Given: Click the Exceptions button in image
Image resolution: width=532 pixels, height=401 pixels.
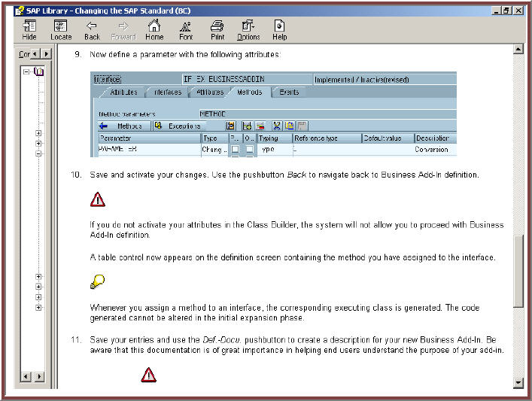Looking at the screenshot, I should click(179, 126).
